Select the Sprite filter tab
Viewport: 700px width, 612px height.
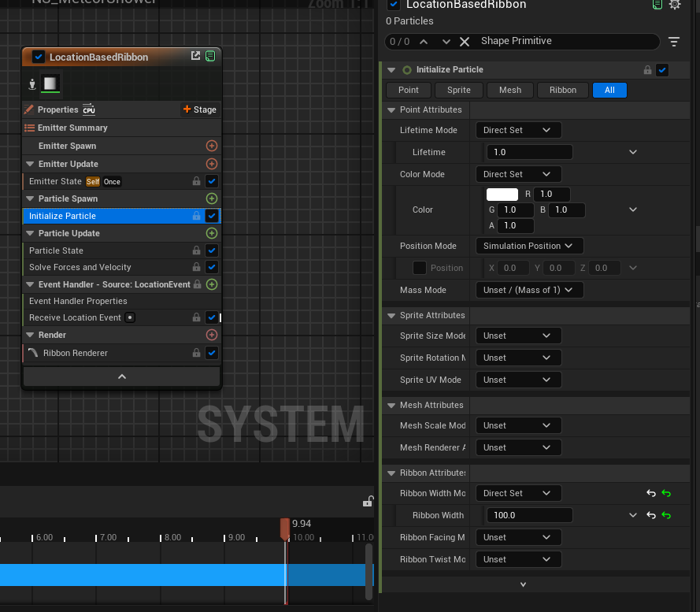pos(459,90)
